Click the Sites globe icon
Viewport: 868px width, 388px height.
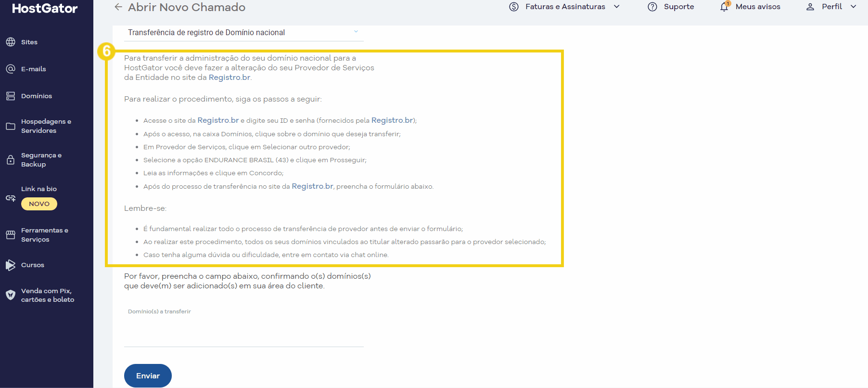(11, 42)
